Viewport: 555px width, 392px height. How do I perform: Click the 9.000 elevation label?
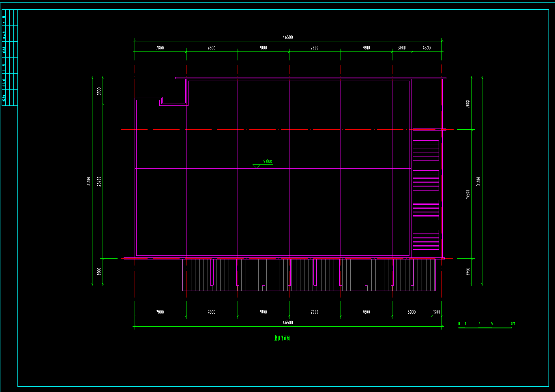click(x=268, y=161)
